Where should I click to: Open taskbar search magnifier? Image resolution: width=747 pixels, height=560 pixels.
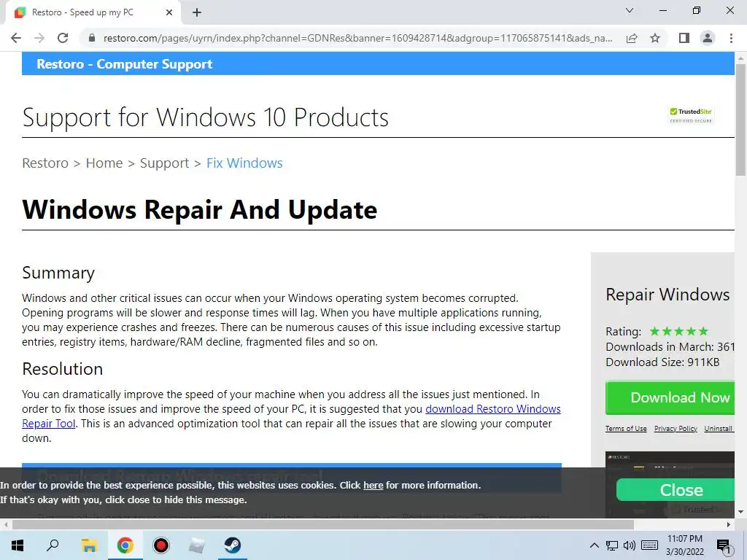point(53,545)
